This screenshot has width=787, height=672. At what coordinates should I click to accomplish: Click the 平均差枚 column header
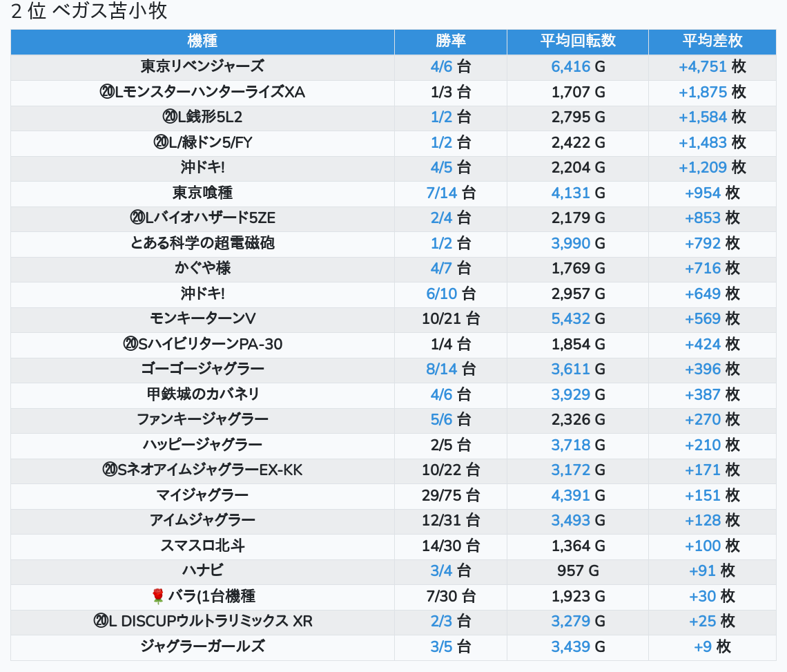click(x=712, y=41)
